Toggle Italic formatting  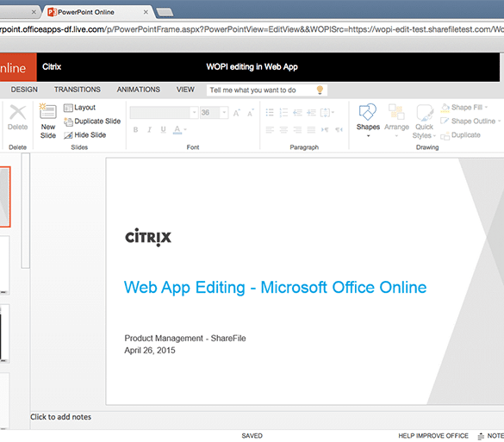pos(149,129)
